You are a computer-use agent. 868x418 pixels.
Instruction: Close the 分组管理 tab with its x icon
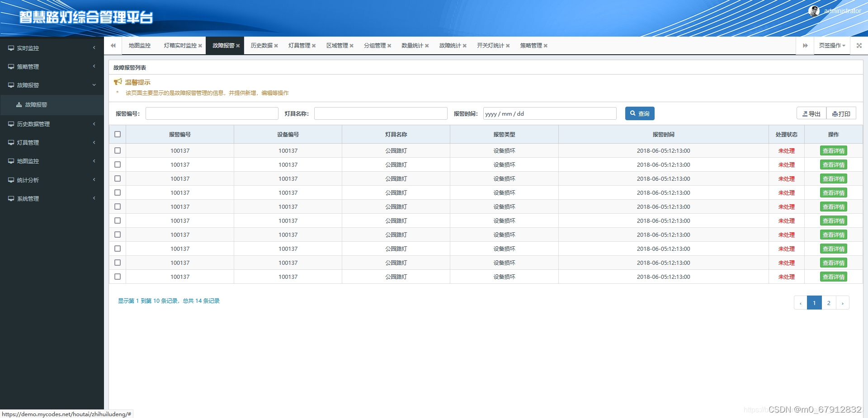pos(389,46)
